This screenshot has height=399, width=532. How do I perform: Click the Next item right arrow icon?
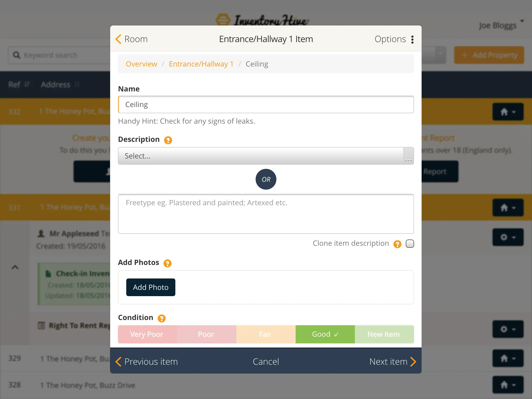coord(414,361)
